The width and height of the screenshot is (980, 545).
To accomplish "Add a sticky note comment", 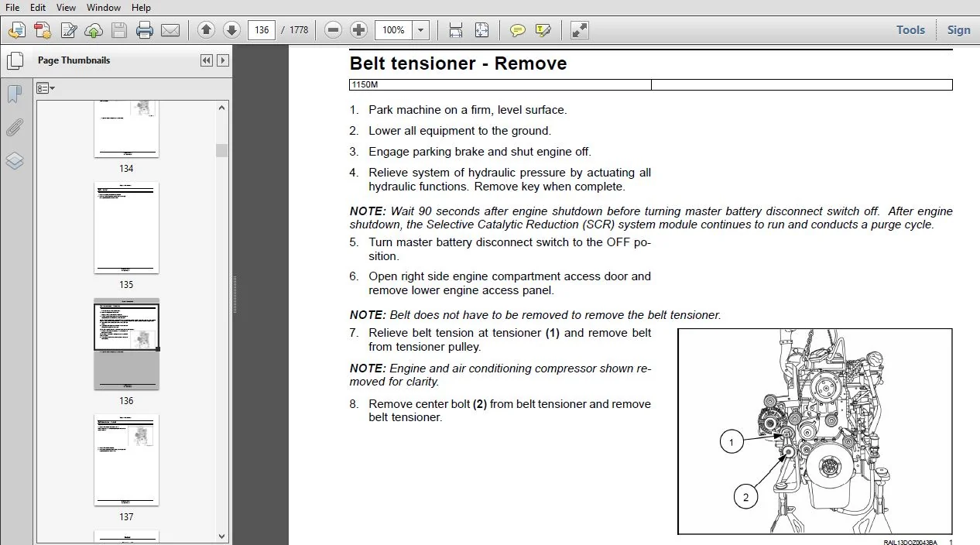I will [x=518, y=30].
